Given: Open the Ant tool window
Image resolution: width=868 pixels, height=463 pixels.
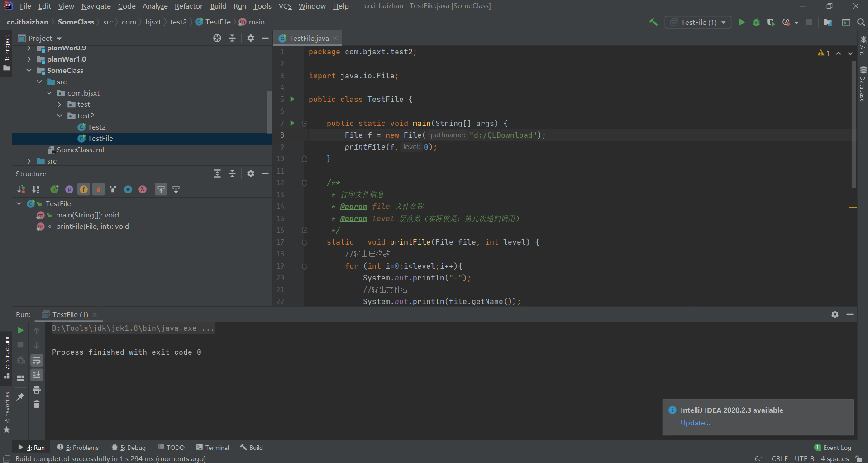Looking at the screenshot, I should (x=863, y=45).
